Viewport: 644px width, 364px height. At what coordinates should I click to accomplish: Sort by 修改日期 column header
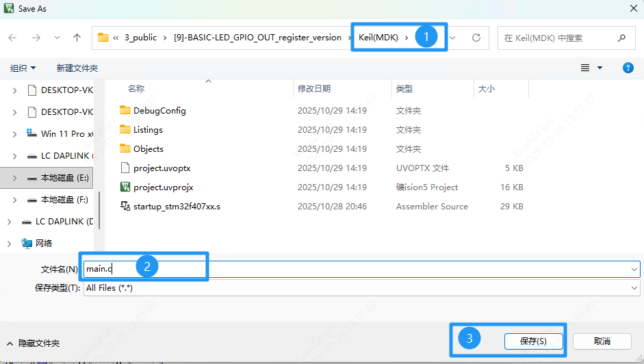[314, 89]
